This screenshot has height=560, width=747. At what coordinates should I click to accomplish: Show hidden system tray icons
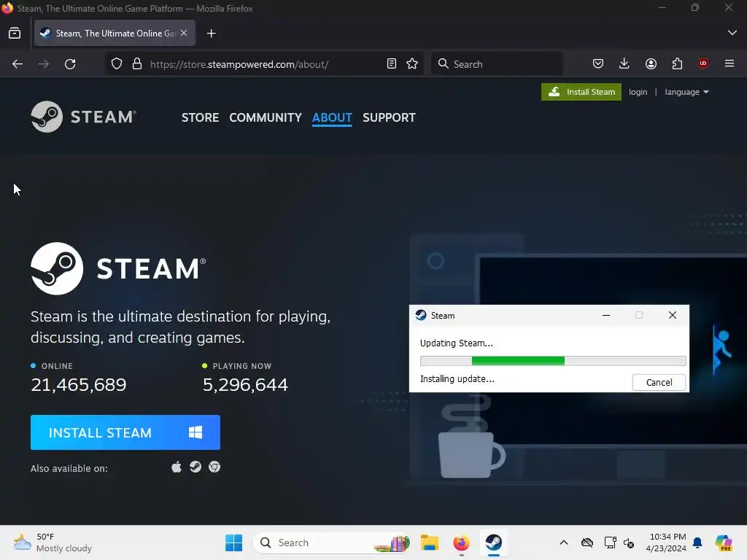[x=564, y=542]
